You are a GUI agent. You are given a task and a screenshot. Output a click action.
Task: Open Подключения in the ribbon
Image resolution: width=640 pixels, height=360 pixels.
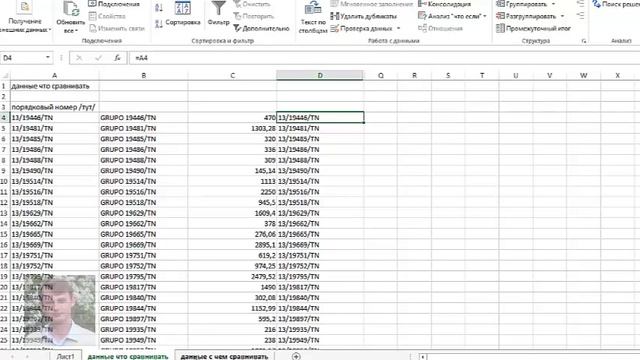tap(114, 4)
